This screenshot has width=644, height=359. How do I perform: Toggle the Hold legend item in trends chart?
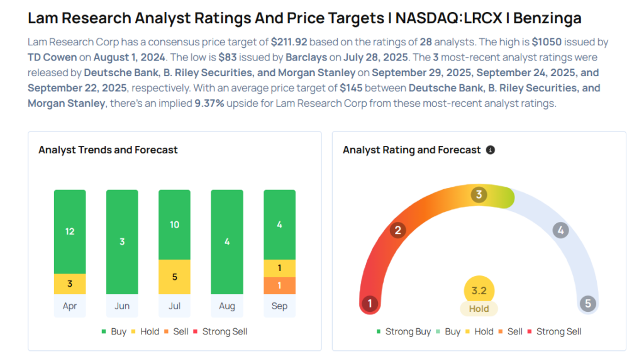[145, 331]
